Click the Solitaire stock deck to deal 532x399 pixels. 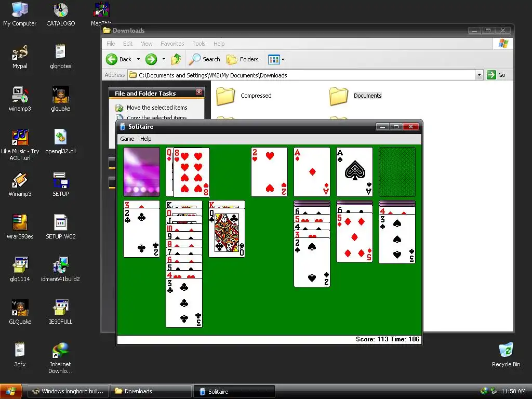pyautogui.click(x=141, y=171)
